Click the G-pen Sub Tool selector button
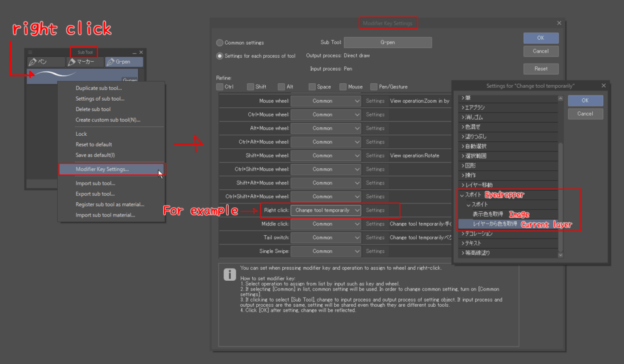The height and width of the screenshot is (364, 624). [x=387, y=42]
